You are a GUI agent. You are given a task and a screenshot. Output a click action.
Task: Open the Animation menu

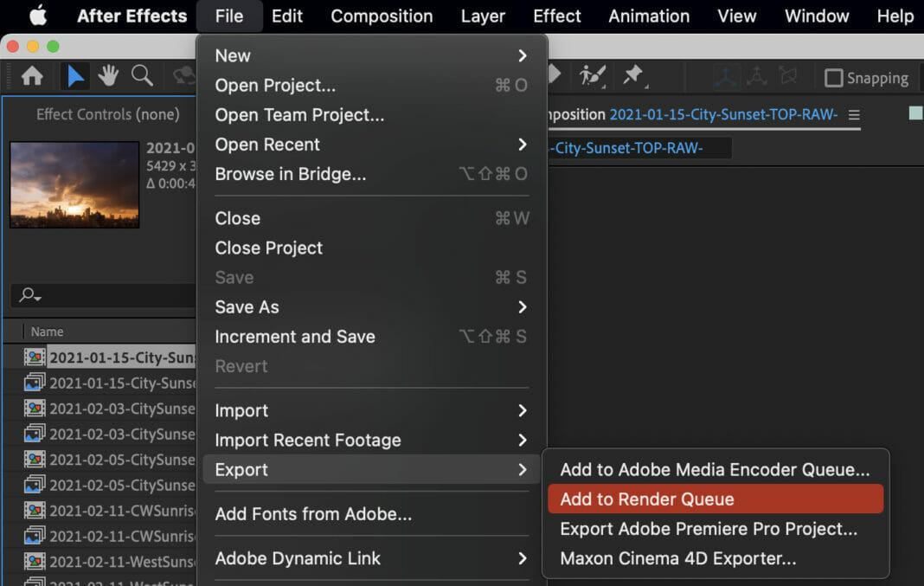tap(648, 16)
